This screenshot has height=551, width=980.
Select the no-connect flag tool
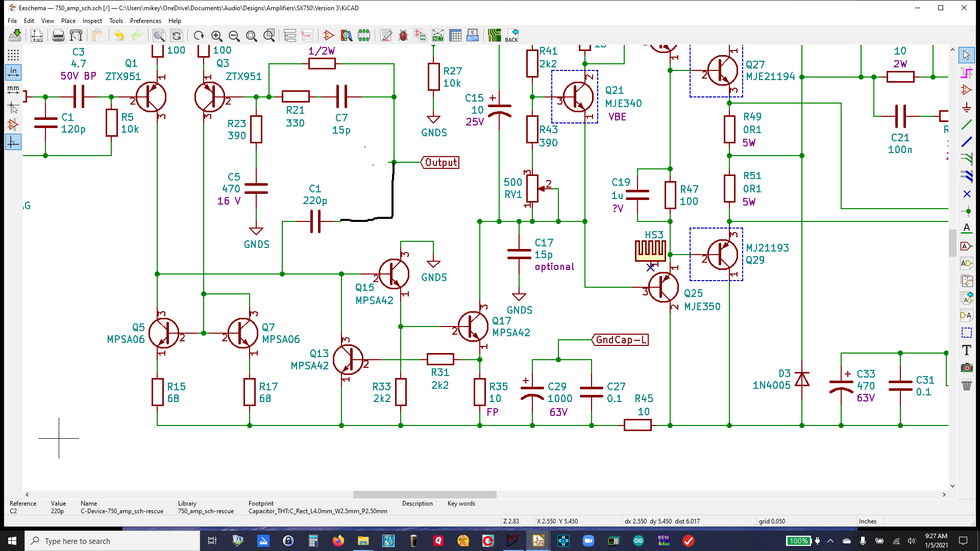click(x=966, y=194)
